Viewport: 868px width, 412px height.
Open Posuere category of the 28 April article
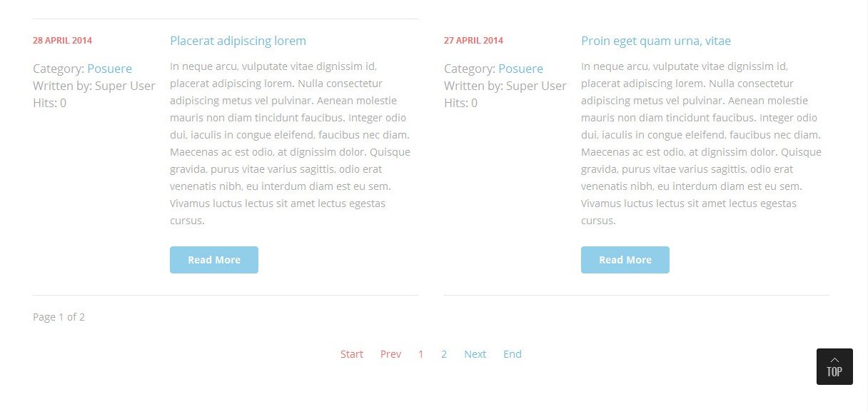click(x=109, y=69)
